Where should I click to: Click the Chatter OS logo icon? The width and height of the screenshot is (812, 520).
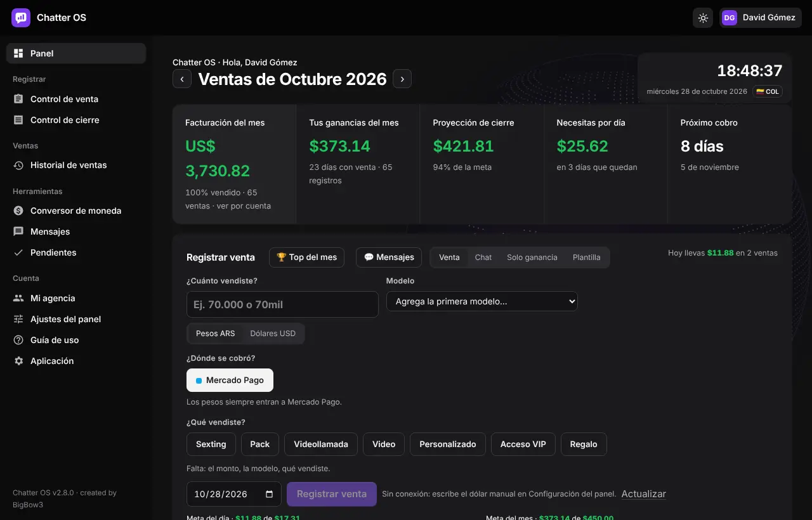point(21,18)
